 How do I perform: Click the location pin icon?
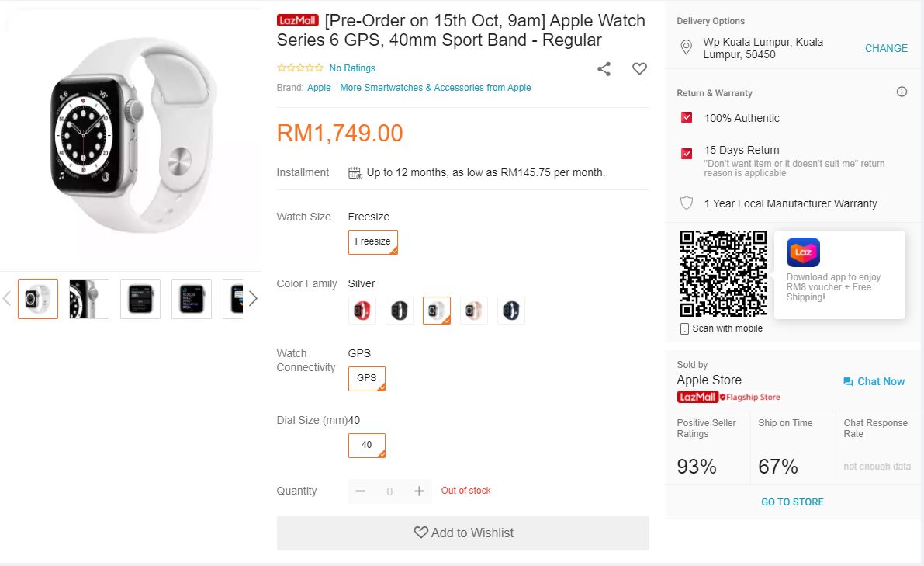pyautogui.click(x=686, y=48)
